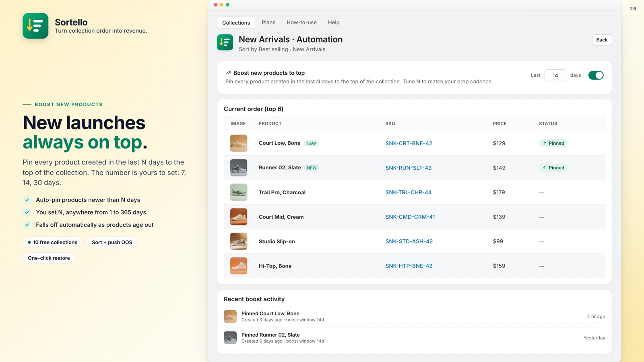Open SKU link SNK-TRL-CHR-44
The height and width of the screenshot is (362, 644).
click(x=408, y=192)
